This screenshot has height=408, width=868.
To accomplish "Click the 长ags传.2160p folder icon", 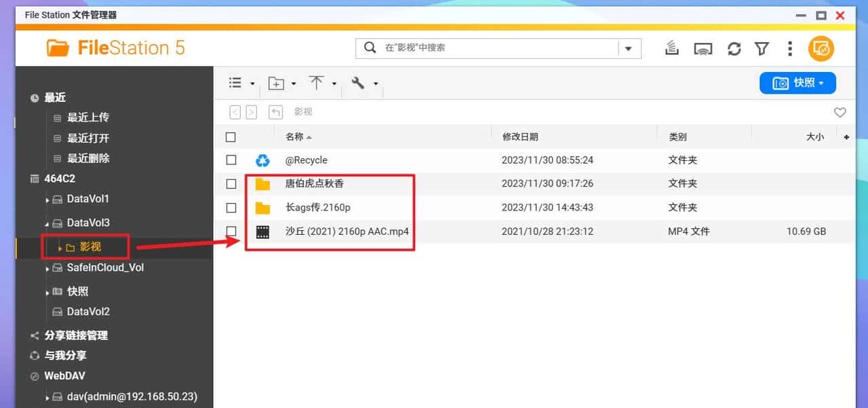I will coord(262,208).
